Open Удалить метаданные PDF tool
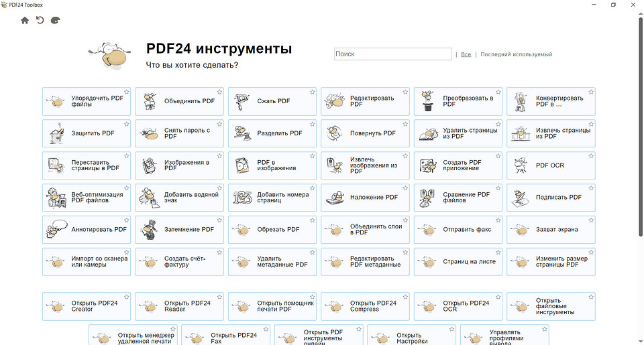 272,262
